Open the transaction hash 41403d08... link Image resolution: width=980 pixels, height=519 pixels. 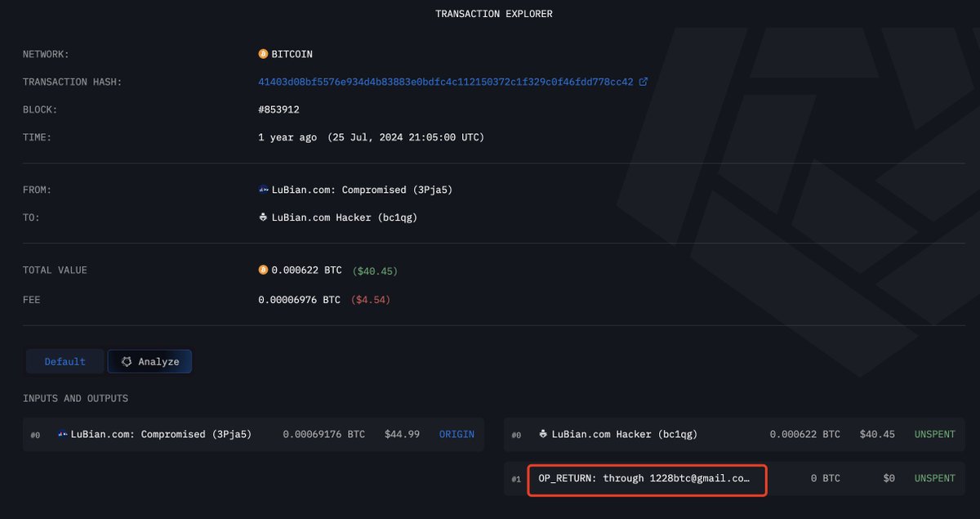click(445, 82)
